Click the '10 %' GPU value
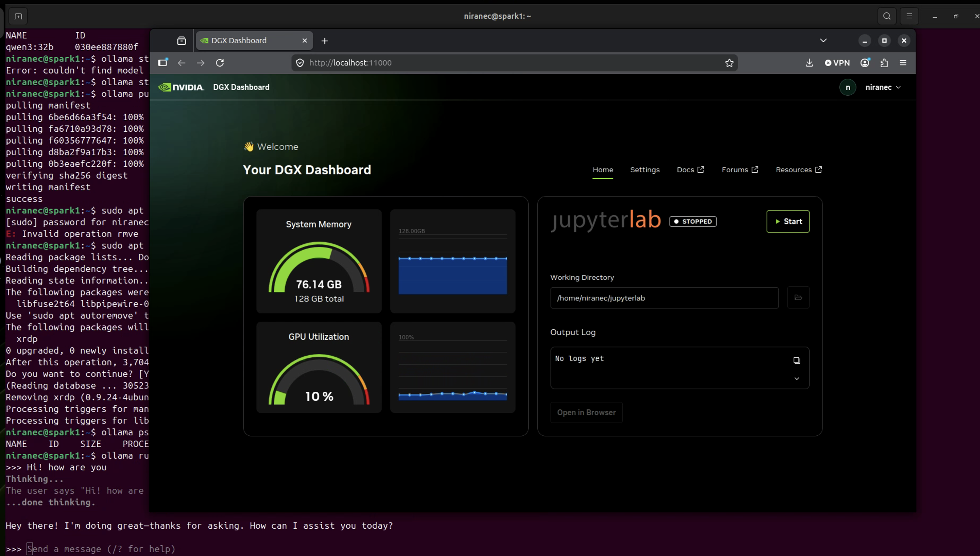Image resolution: width=980 pixels, height=556 pixels. point(319,397)
